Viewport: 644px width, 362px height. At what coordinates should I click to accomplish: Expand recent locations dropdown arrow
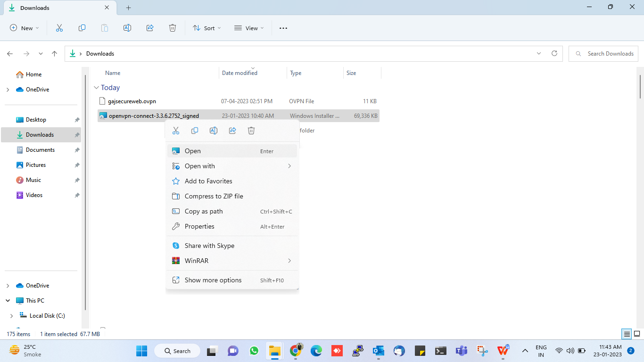[x=41, y=54]
